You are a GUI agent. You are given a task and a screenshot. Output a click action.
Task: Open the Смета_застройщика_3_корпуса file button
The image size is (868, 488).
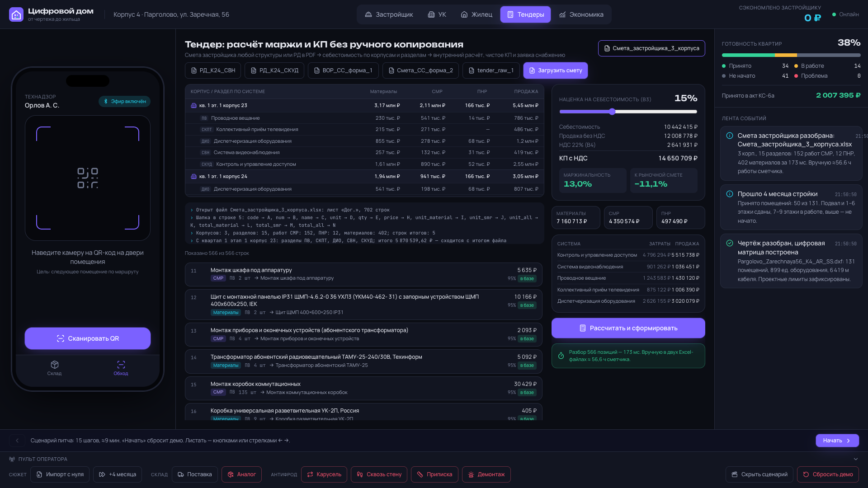coord(651,48)
